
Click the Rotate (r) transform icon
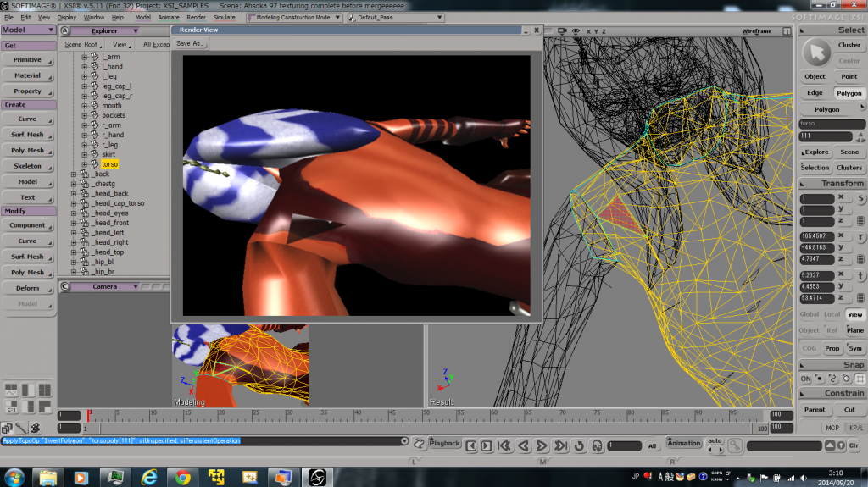tap(861, 236)
